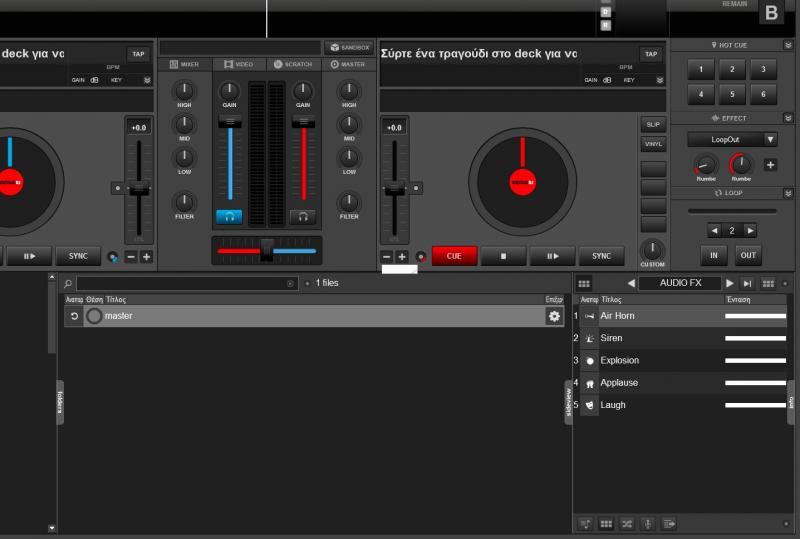The height and width of the screenshot is (539, 800).
Task: Play the Air Horn sample
Action: pos(590,316)
